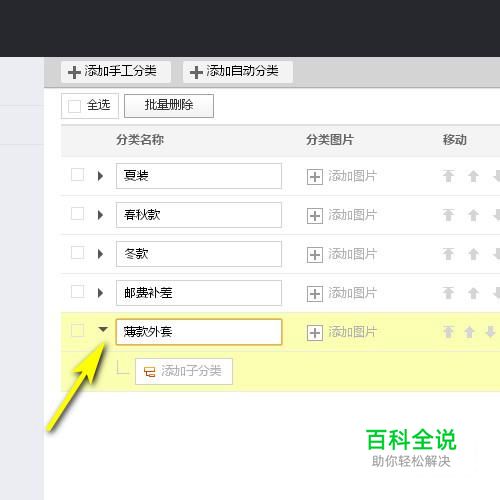Click the 添加图片 link in the 冬款 row
The height and width of the screenshot is (500, 500).
(352, 254)
